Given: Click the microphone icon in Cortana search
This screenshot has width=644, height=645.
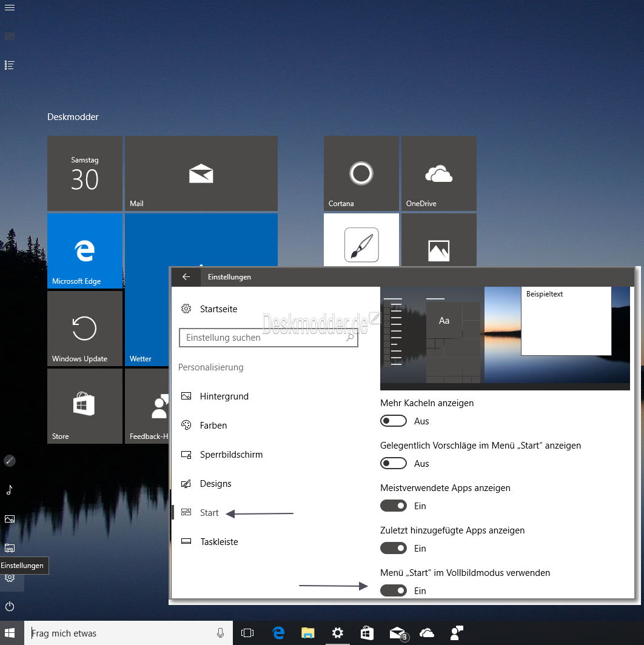Looking at the screenshot, I should coord(221,633).
